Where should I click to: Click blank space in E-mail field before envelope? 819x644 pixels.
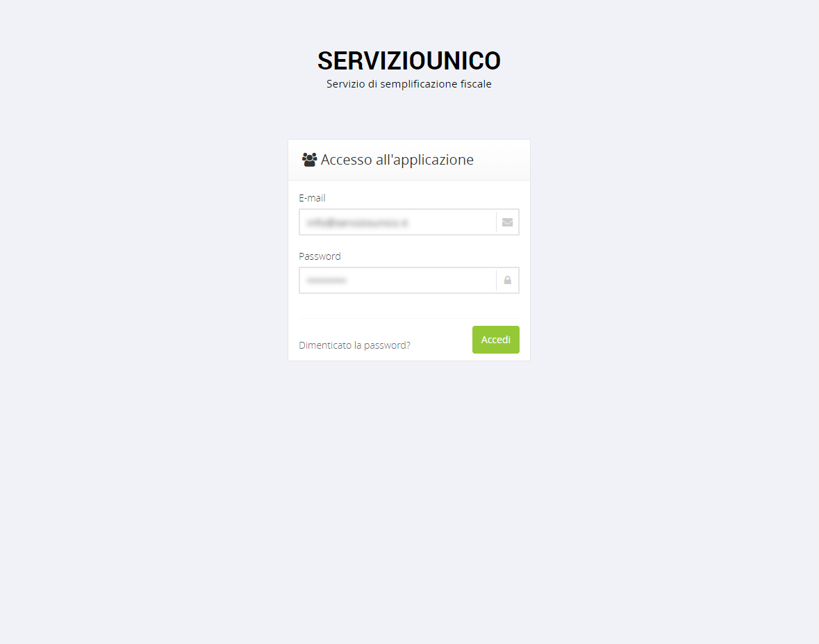(452, 222)
